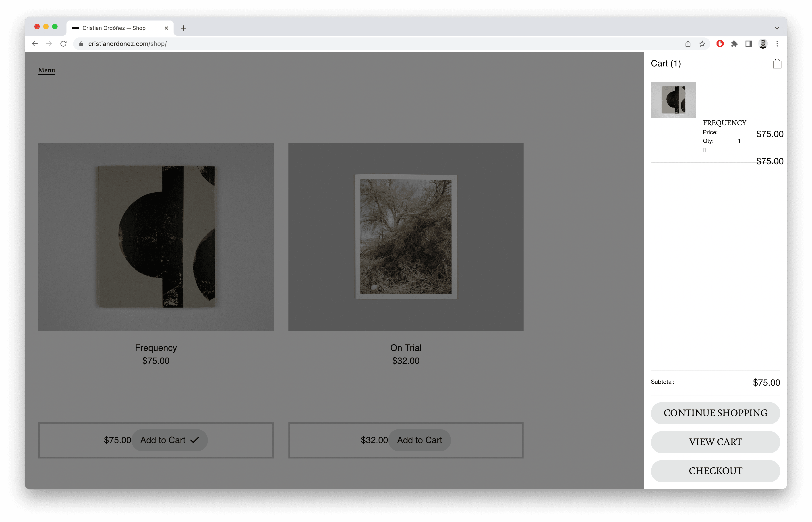Click the shopping bag icon in cart header
The height and width of the screenshot is (522, 812).
click(x=777, y=64)
